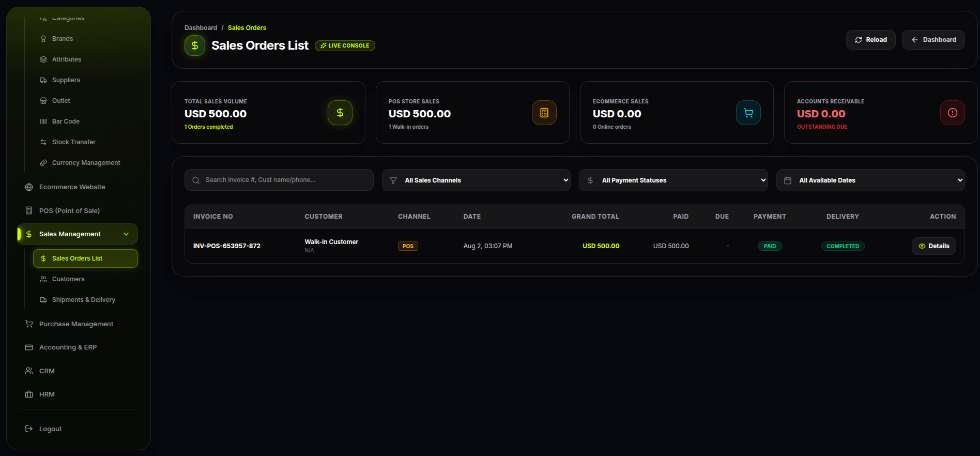Open Sales Orders List menu item

[x=85, y=259]
